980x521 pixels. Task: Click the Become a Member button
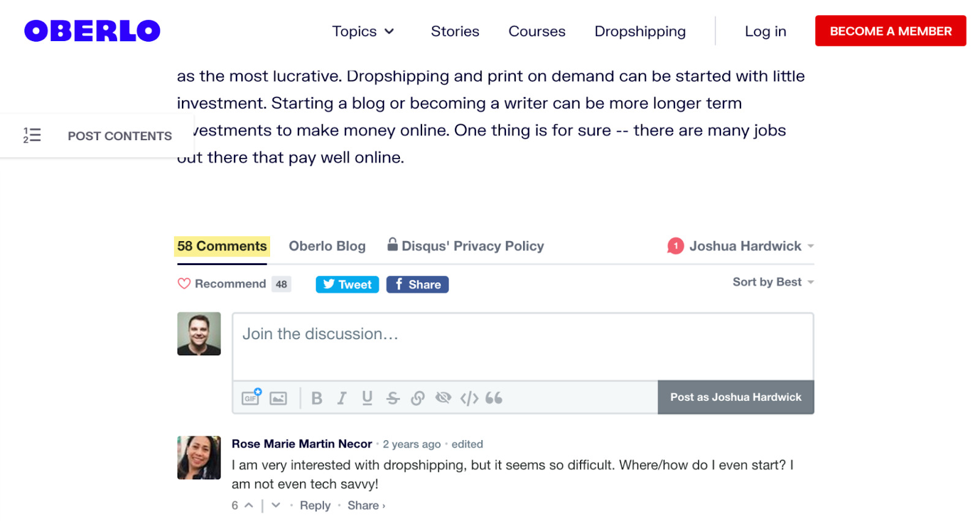click(890, 31)
